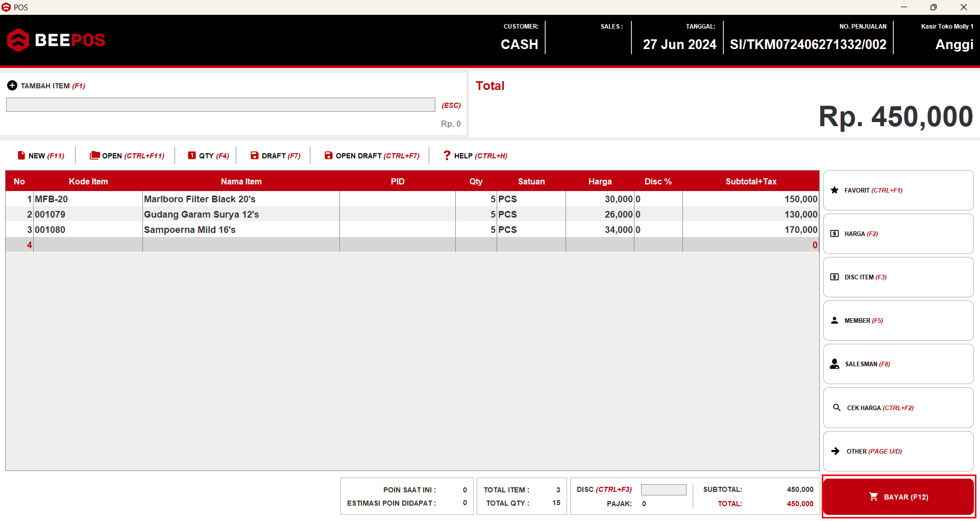Select NEW (F11) toolbar item

tap(41, 155)
